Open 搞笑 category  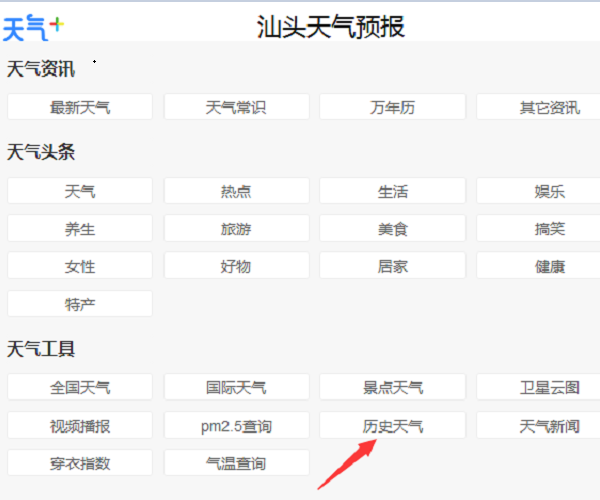point(538,228)
